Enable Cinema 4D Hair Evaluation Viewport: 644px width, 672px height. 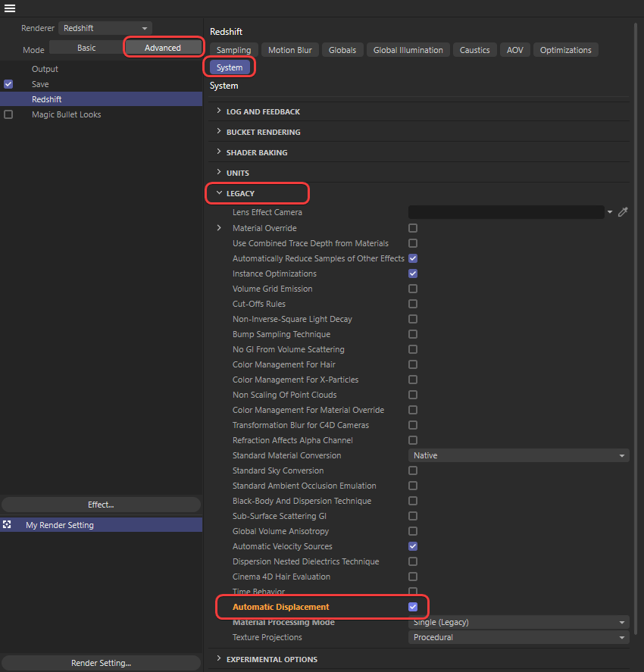pyautogui.click(x=413, y=577)
